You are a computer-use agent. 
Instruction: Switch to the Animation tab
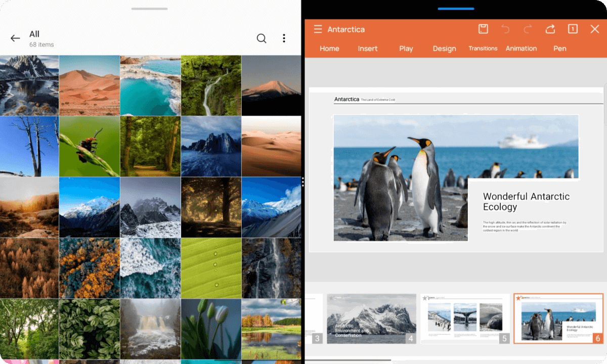[x=521, y=49]
